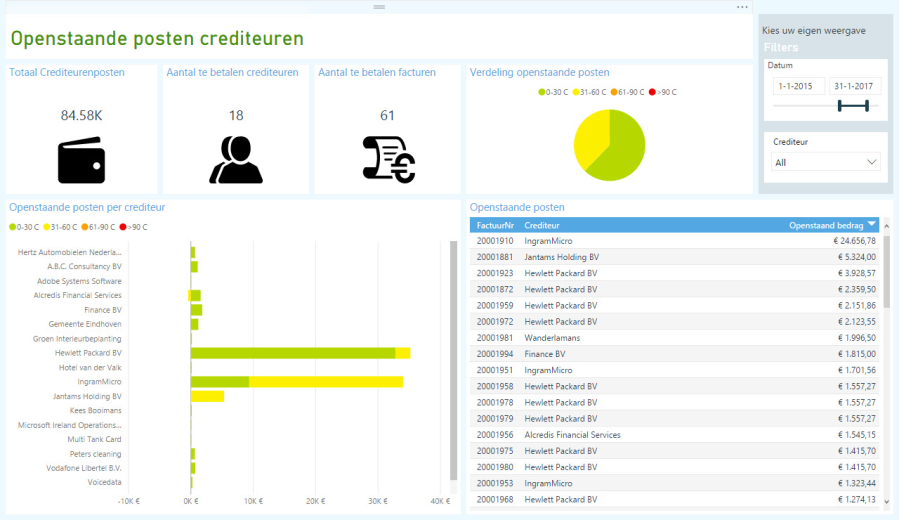Click the red >90 C bar chart legend marker
Screen dimensions: 900x520
122,227
